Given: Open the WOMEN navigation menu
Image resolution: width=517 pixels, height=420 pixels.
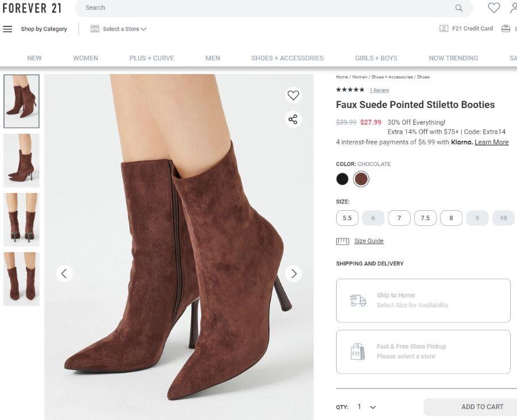Looking at the screenshot, I should (x=86, y=58).
